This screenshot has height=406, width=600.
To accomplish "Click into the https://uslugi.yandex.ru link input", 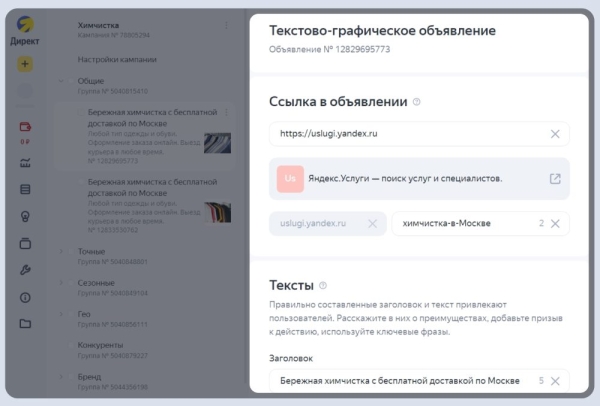I will click(x=419, y=134).
